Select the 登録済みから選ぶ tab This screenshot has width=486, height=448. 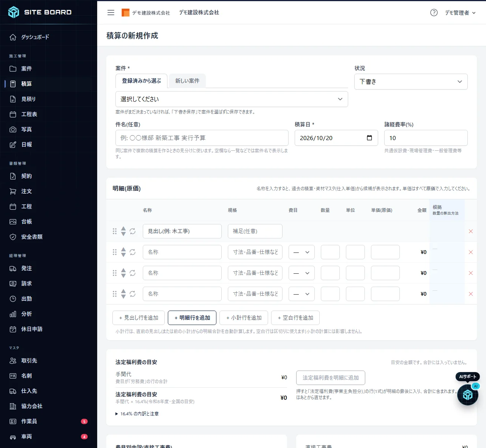[x=141, y=80]
